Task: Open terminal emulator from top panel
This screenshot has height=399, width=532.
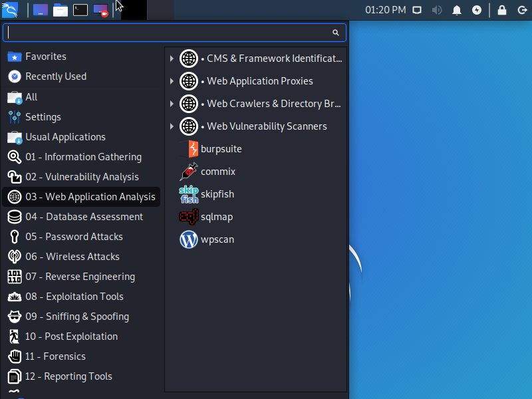Action: click(x=80, y=10)
